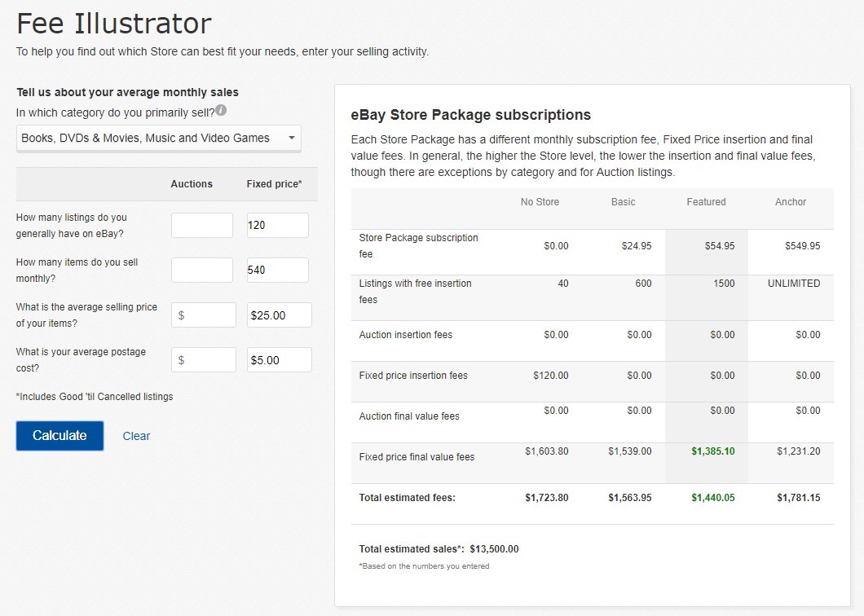Viewport: 864px width, 616px height.
Task: Click the 40 free insertion listings value
Action: (x=563, y=284)
